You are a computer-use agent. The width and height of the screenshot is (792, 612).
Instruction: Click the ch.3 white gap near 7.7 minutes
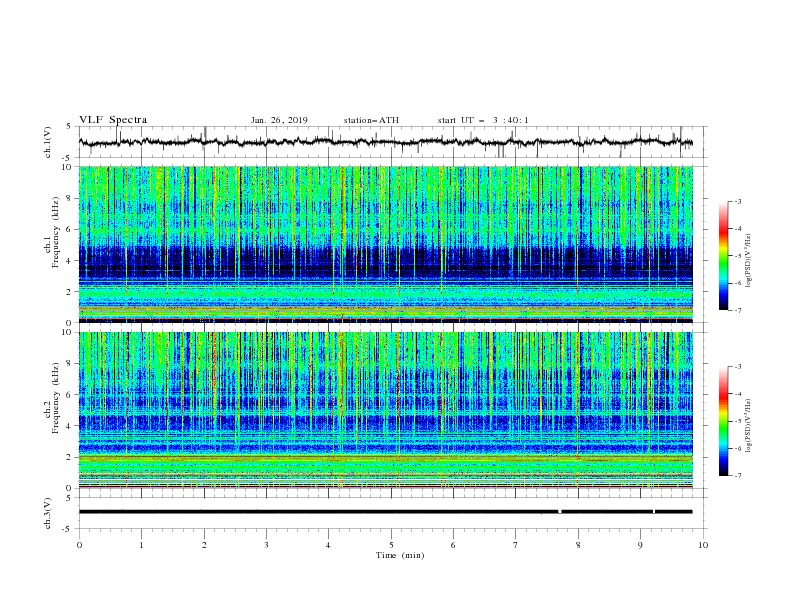[x=560, y=512]
